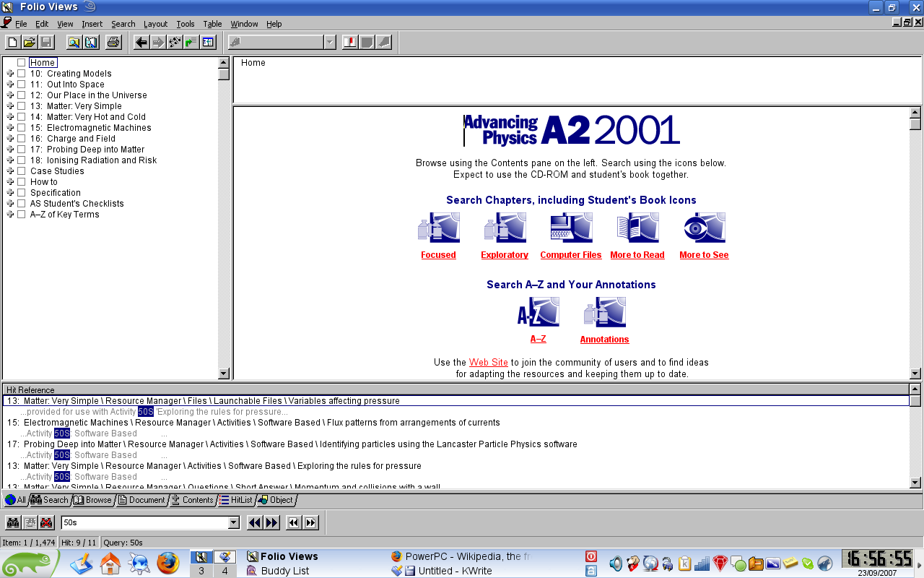This screenshot has width=924, height=578.
Task: Click the next partition hit button
Action: 310,522
